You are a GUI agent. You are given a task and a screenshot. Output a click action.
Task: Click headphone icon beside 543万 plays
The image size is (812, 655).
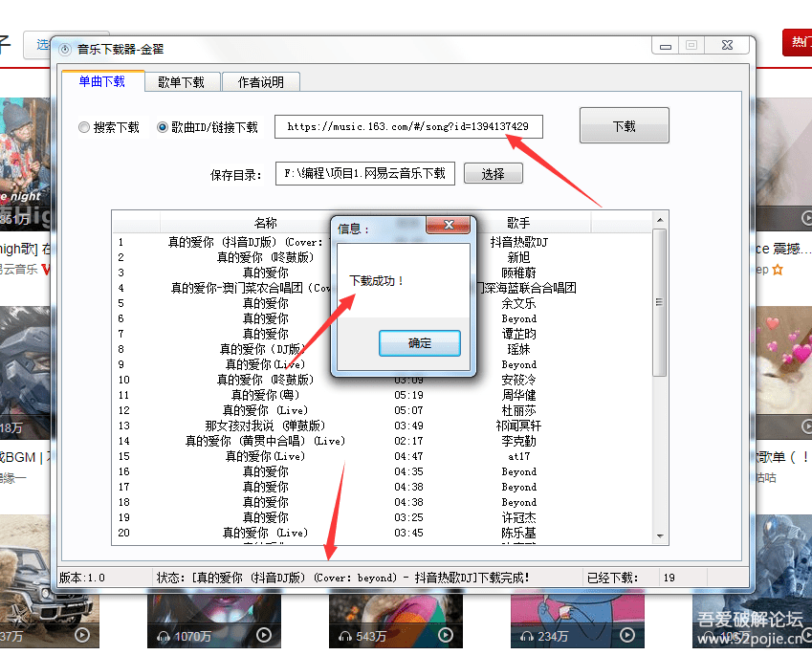click(345, 637)
